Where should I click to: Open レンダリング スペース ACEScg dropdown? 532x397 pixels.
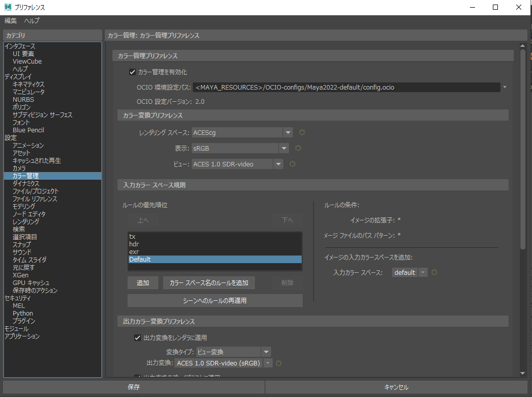coord(288,132)
